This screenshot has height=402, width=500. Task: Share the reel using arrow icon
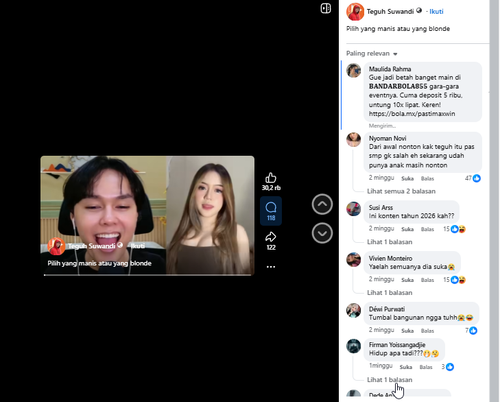(x=271, y=237)
